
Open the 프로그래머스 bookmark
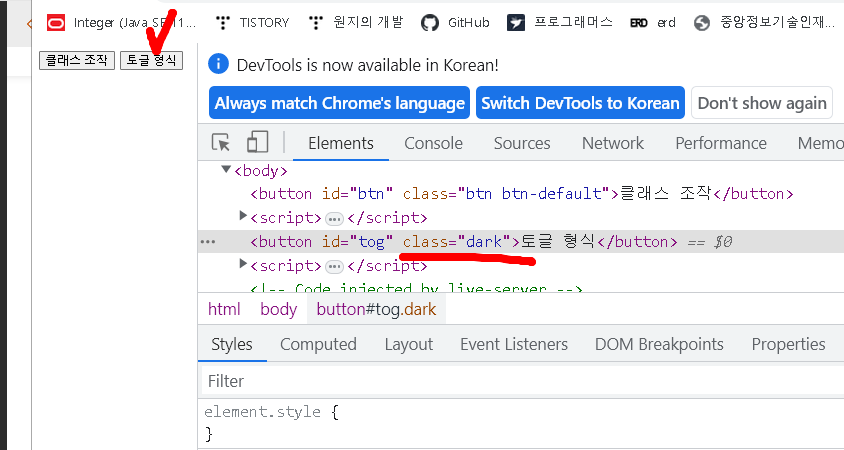(x=560, y=23)
